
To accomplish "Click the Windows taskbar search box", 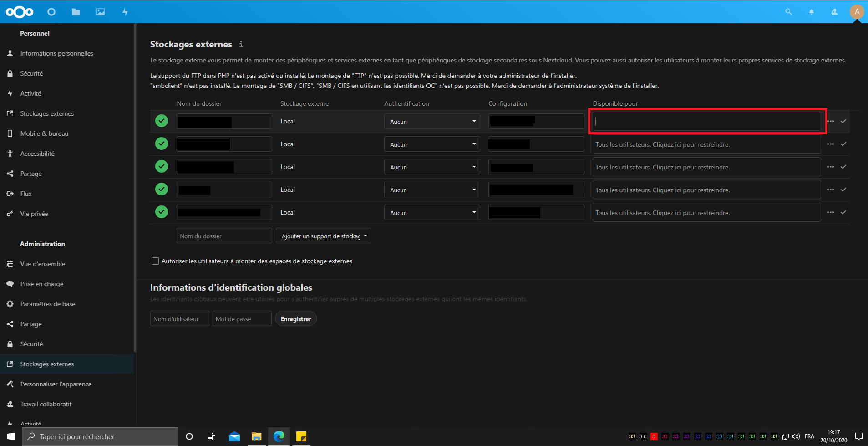I will pos(100,436).
